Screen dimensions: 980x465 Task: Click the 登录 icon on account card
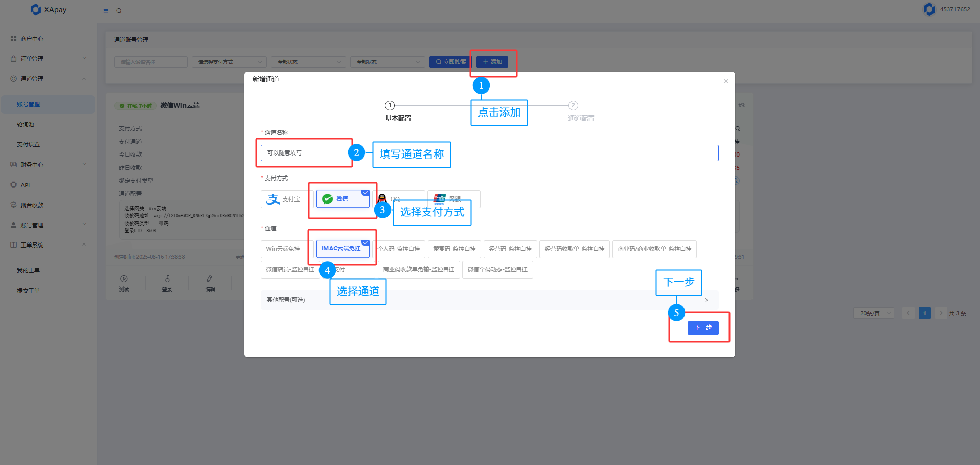(167, 279)
